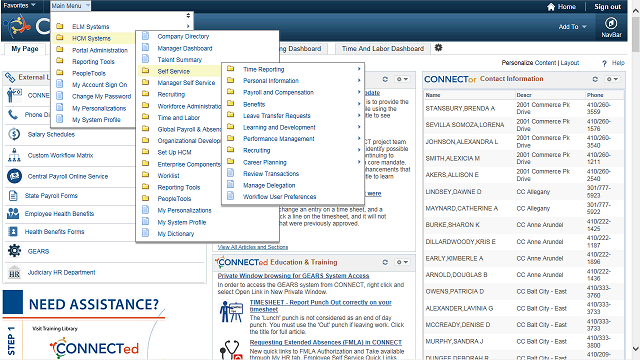The width and height of the screenshot is (640, 360).
Task: Click the GEARS cog icon
Action: pos(14,251)
